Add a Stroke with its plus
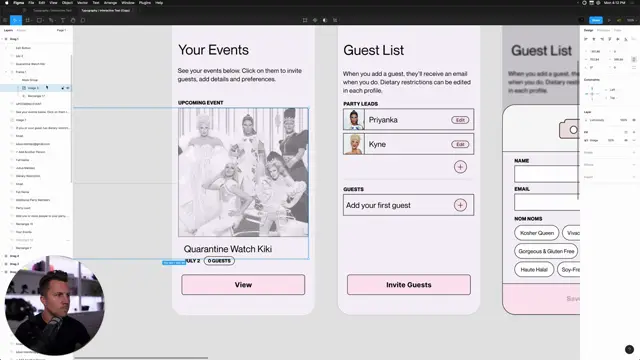The width and height of the screenshot is (640, 360). click(x=634, y=153)
